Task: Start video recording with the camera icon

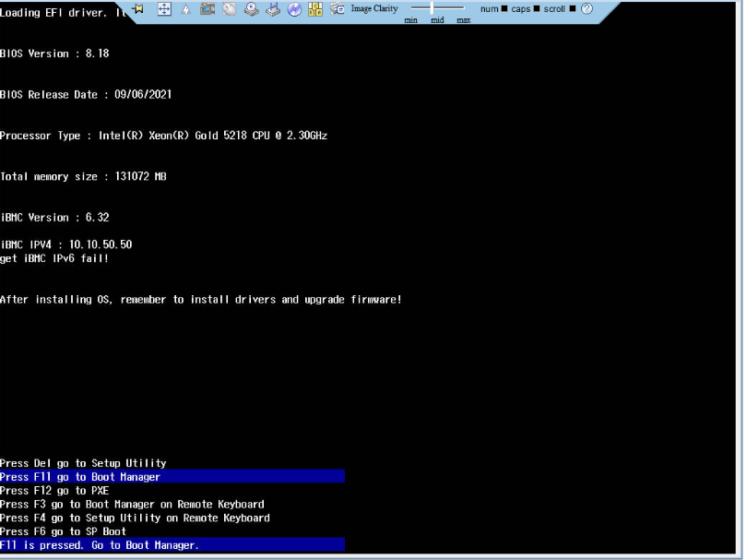Action: tap(207, 9)
